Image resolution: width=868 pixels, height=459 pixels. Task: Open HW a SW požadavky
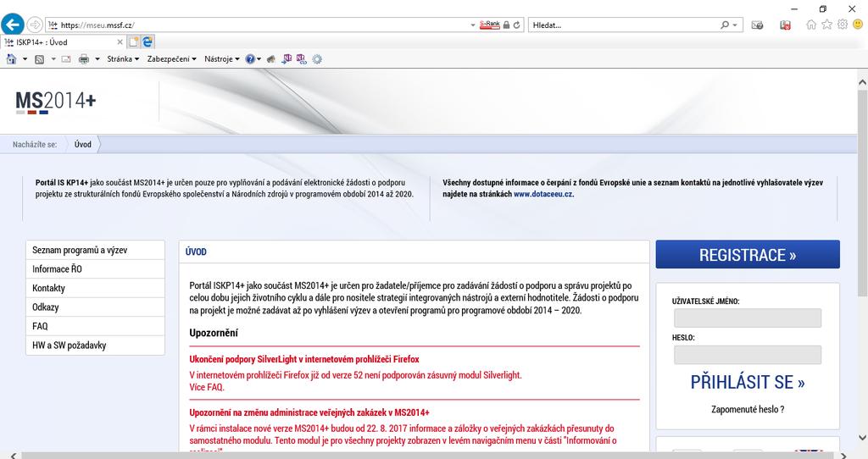click(95, 345)
